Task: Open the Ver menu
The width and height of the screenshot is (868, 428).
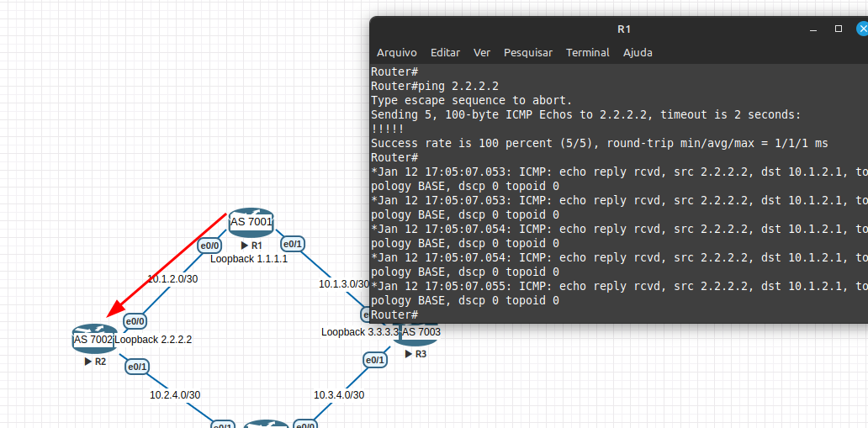Action: coord(482,52)
